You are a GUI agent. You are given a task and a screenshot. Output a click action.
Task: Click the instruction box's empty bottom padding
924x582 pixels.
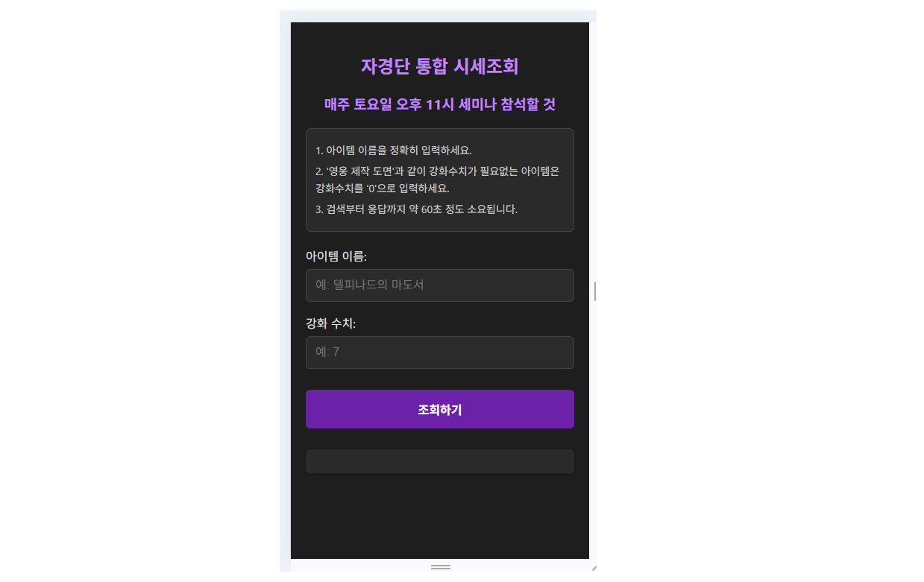440,224
